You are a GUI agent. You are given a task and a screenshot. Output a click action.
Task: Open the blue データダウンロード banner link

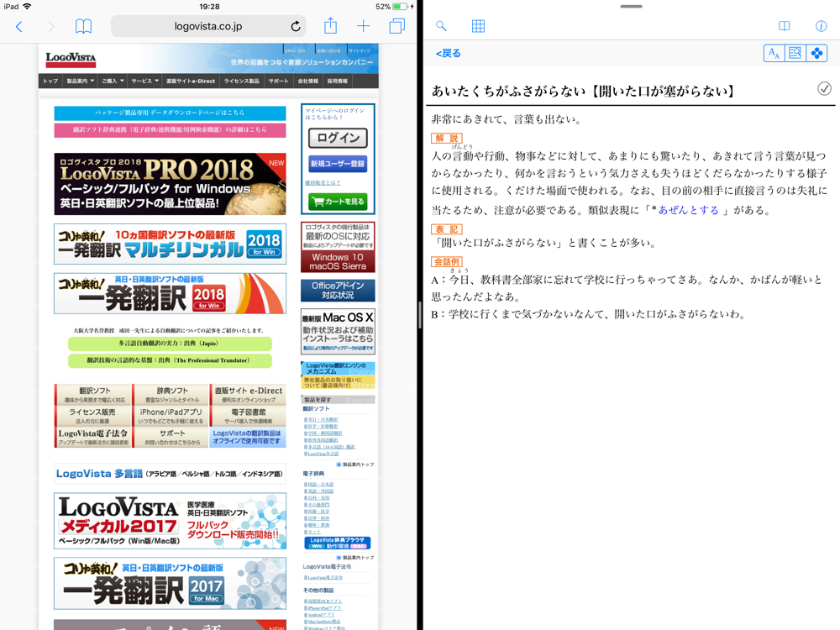(170, 113)
